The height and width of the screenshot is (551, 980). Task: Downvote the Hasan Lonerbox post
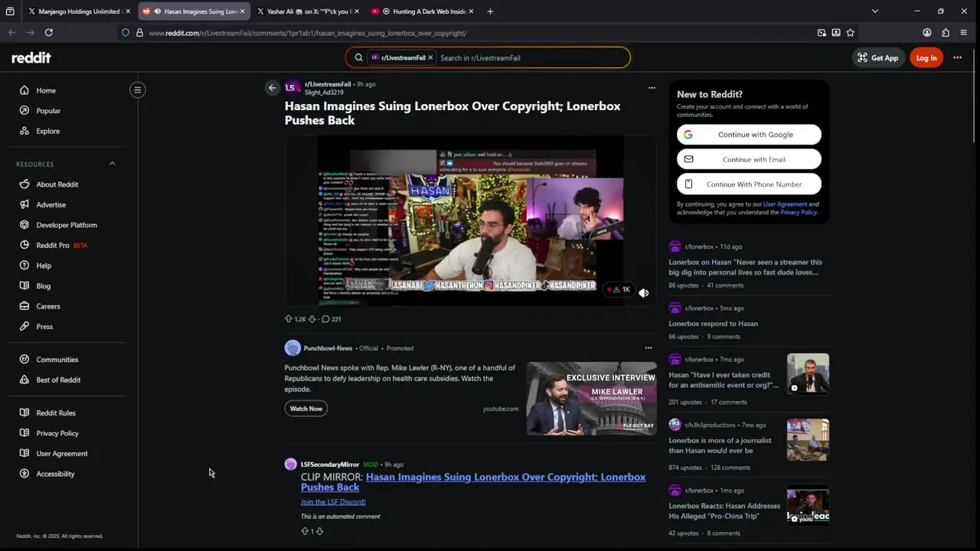coord(312,319)
